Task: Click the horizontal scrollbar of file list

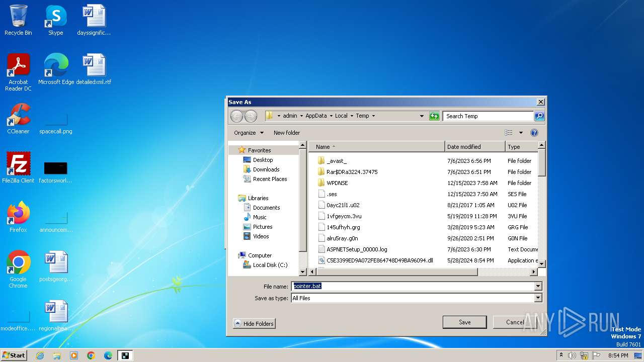Action: (396, 272)
